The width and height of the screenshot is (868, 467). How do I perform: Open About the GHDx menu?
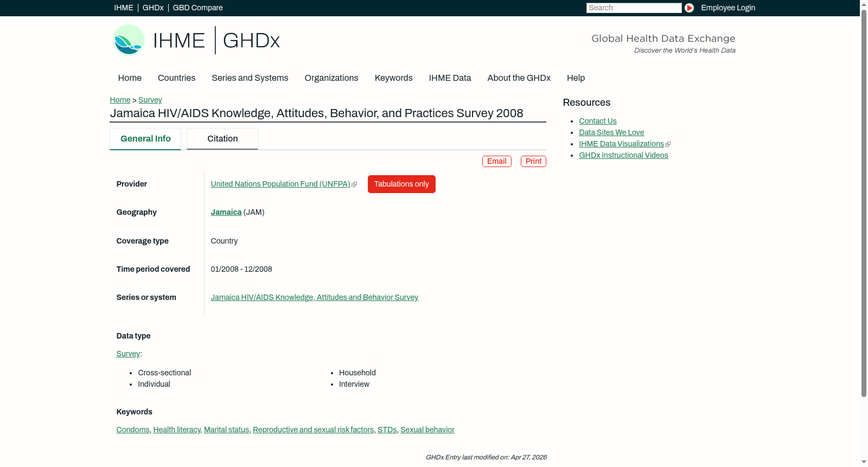(519, 78)
